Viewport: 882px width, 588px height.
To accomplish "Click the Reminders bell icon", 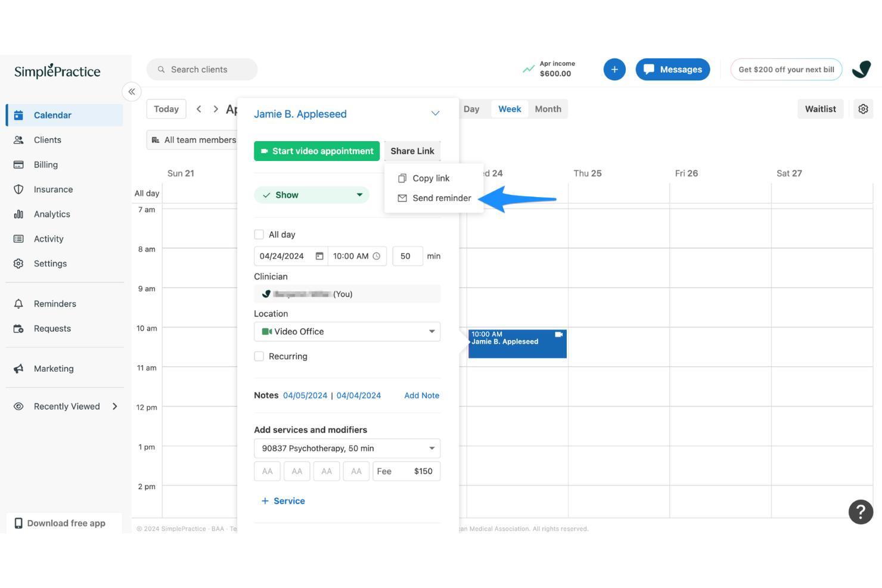I will point(18,304).
